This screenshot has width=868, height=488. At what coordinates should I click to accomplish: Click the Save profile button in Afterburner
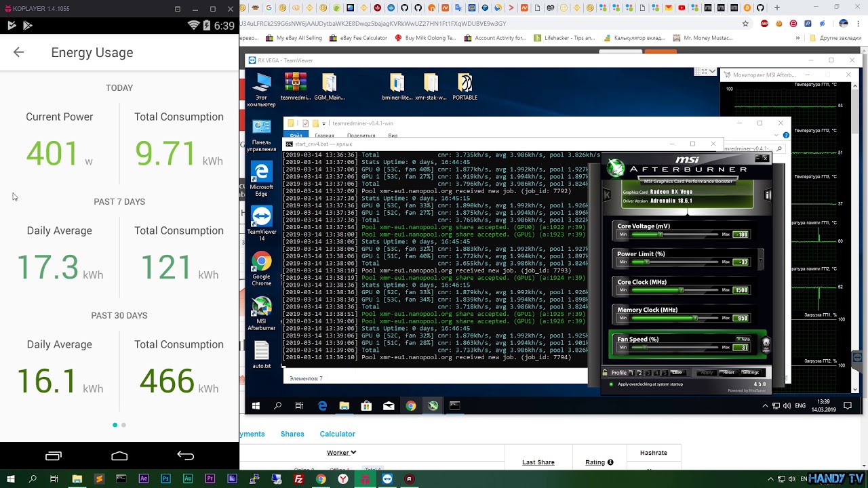(677, 373)
